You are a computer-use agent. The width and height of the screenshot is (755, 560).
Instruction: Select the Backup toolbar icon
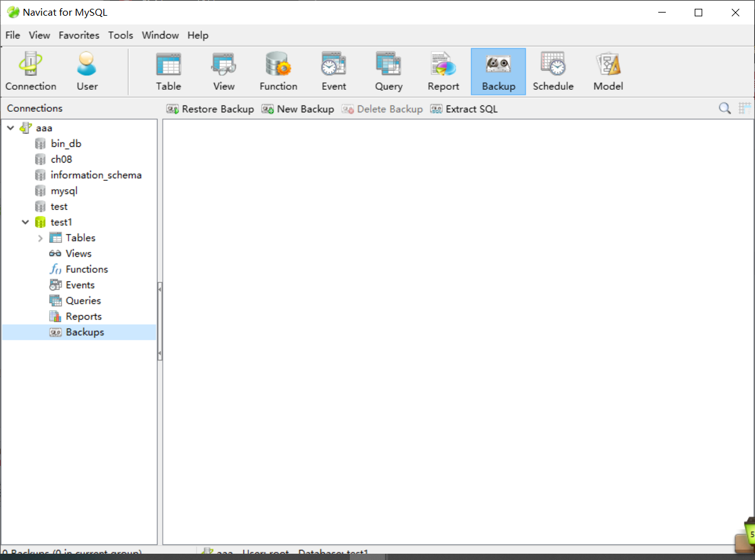[x=498, y=72]
